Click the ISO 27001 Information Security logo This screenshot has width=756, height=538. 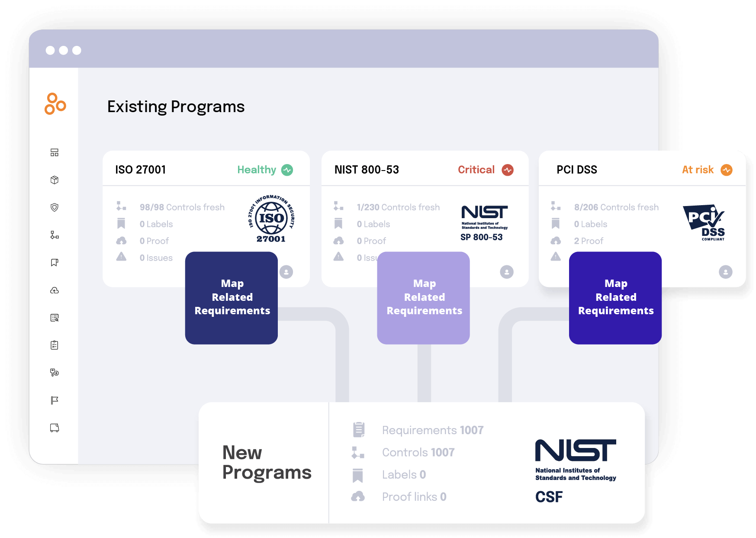pyautogui.click(x=271, y=219)
